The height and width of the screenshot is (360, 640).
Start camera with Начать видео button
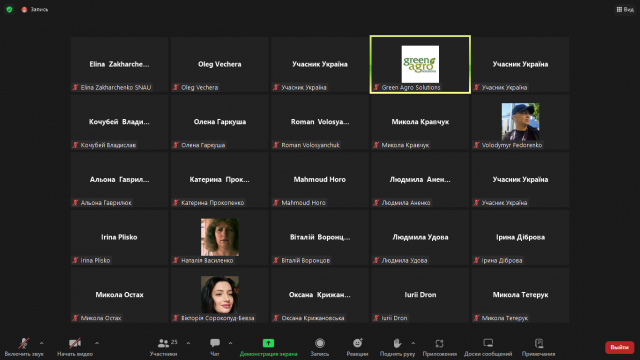[x=75, y=347]
